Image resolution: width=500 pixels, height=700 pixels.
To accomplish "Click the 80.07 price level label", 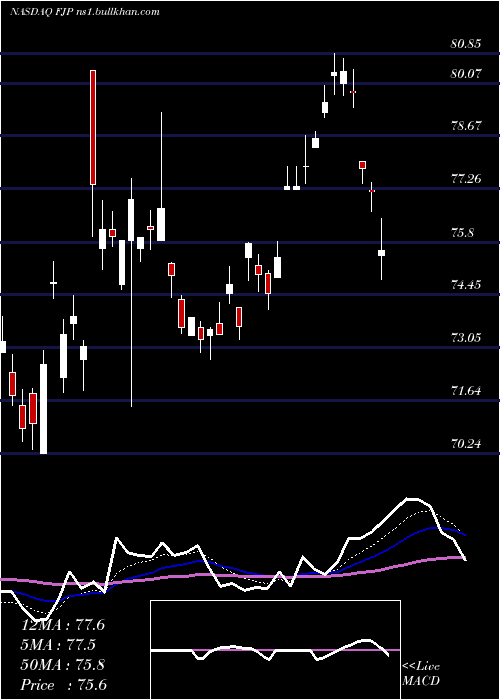I will coord(466,73).
